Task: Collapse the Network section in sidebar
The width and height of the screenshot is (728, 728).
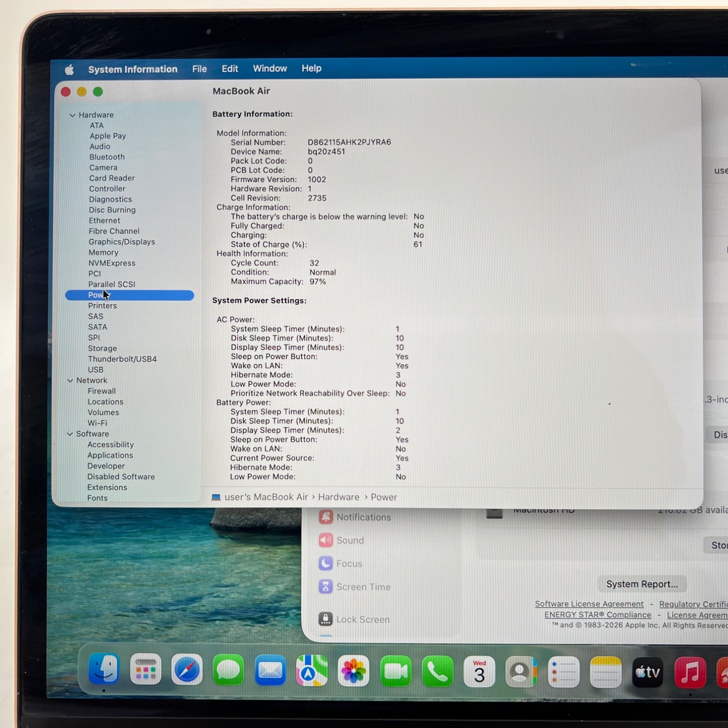Action: 70,381
